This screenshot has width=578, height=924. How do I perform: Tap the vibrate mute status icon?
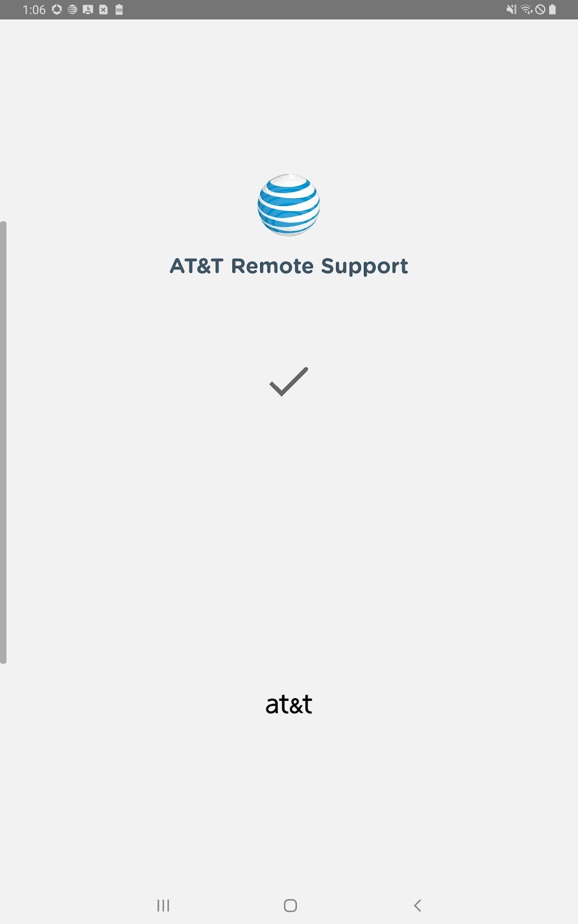(512, 10)
